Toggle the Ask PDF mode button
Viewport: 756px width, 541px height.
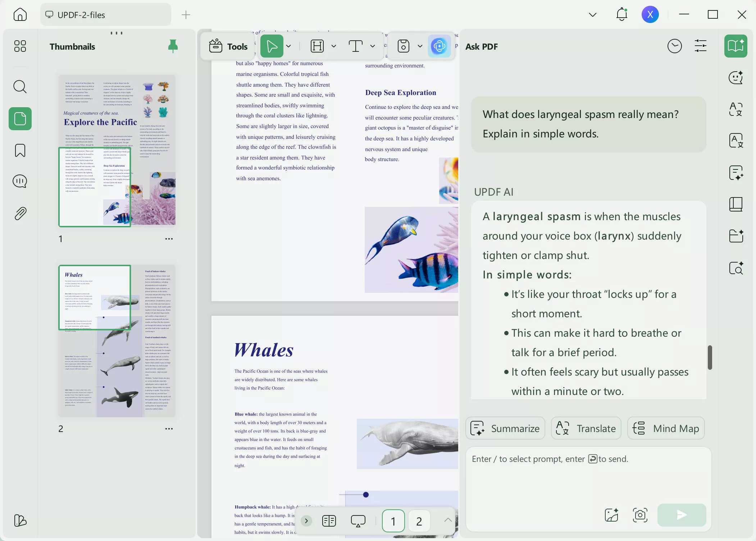click(x=735, y=46)
